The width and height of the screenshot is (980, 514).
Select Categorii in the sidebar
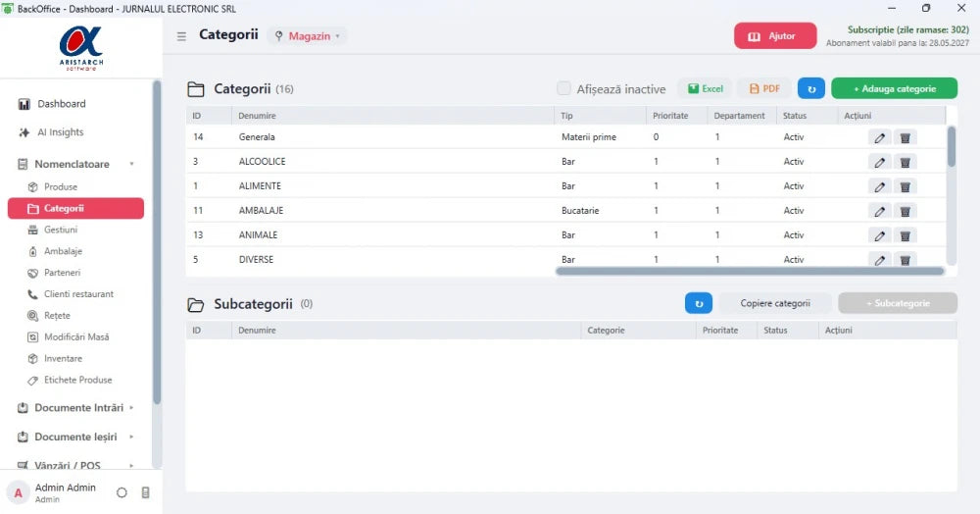point(75,208)
